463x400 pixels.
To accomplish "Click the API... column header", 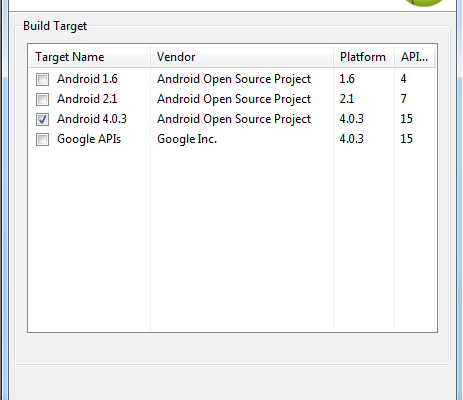I will tap(415, 57).
